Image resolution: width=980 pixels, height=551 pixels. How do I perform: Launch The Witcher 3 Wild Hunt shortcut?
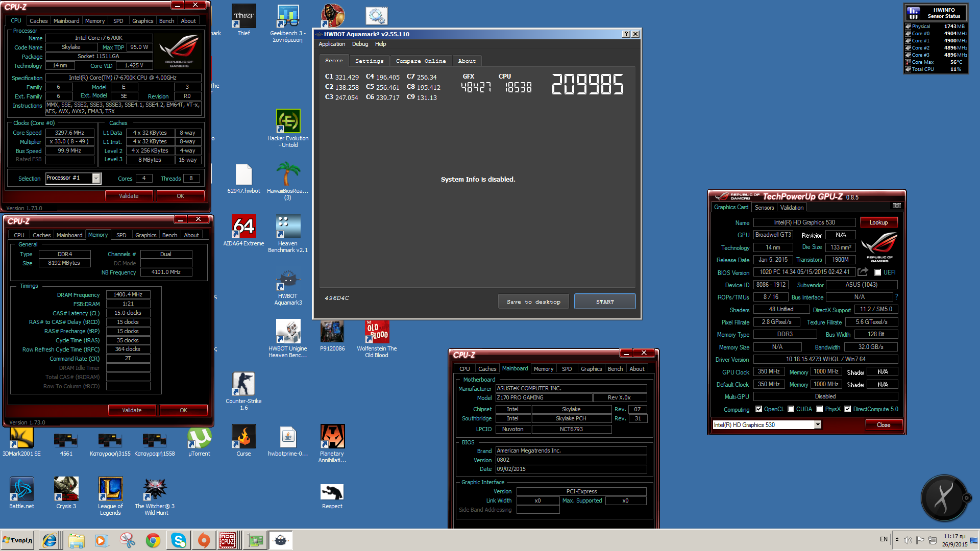coord(155,495)
